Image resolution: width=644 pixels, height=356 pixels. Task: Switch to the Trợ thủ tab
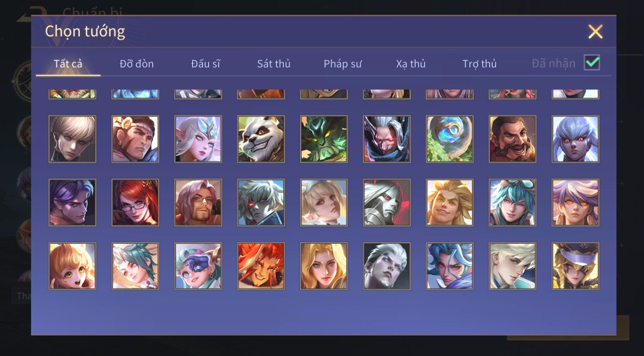point(479,64)
